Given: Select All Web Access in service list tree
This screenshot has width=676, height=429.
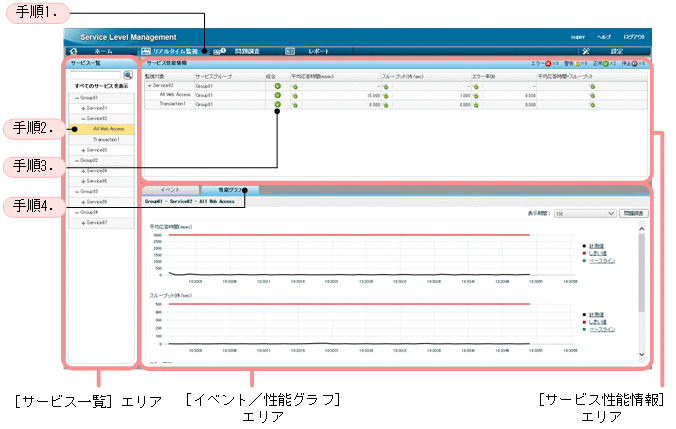Looking at the screenshot, I should (x=101, y=129).
